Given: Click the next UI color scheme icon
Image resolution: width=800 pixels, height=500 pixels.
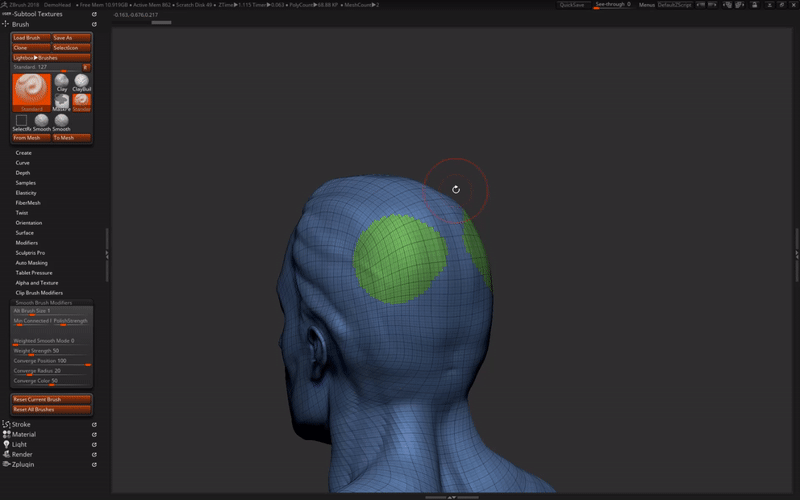Looking at the screenshot, I should point(712,5).
